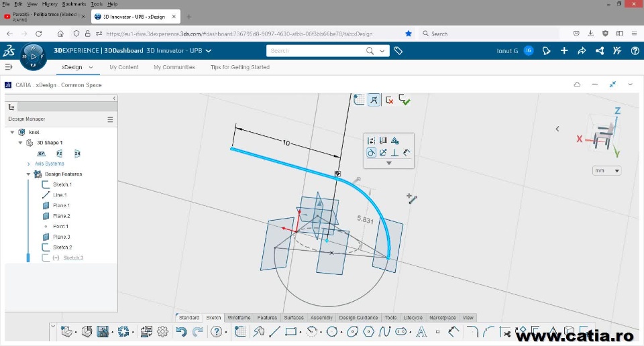Open browser Bookmarks menu
The height and width of the screenshot is (346, 644).
74,4
